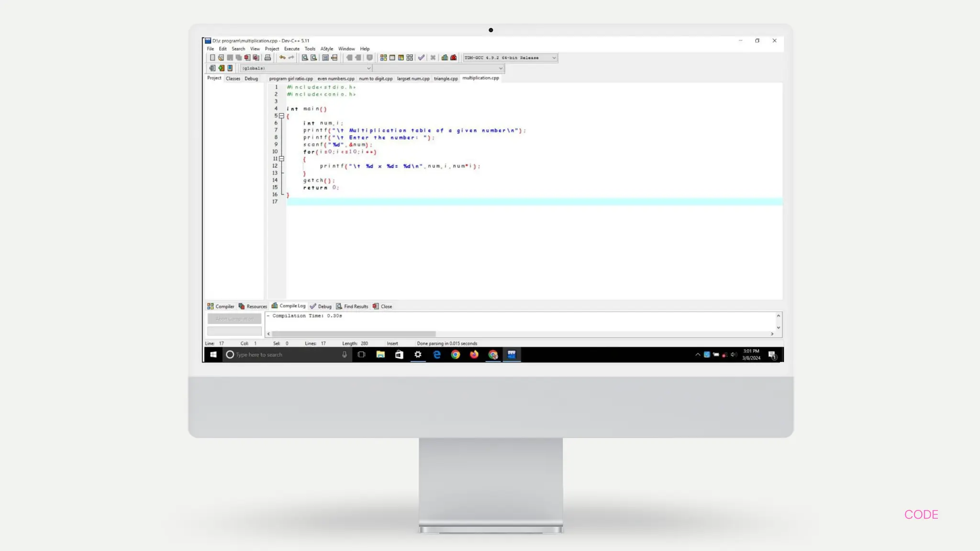Click the New file icon in toolbar
The image size is (980, 551).
[x=212, y=57]
